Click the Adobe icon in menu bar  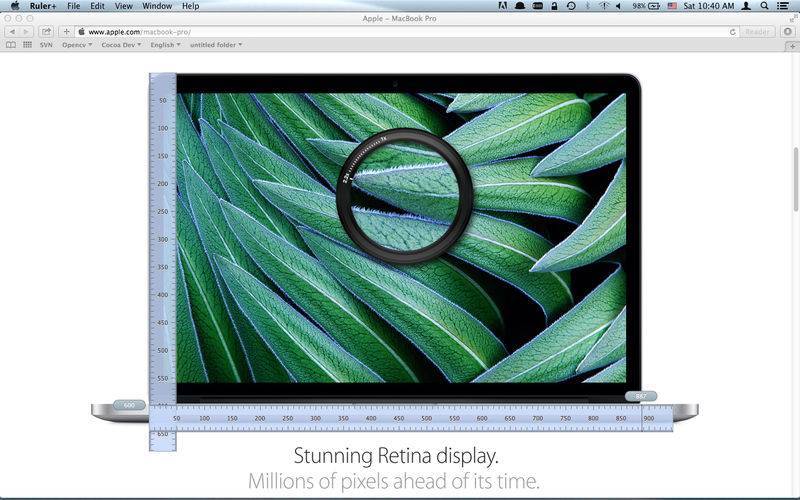[502, 6]
